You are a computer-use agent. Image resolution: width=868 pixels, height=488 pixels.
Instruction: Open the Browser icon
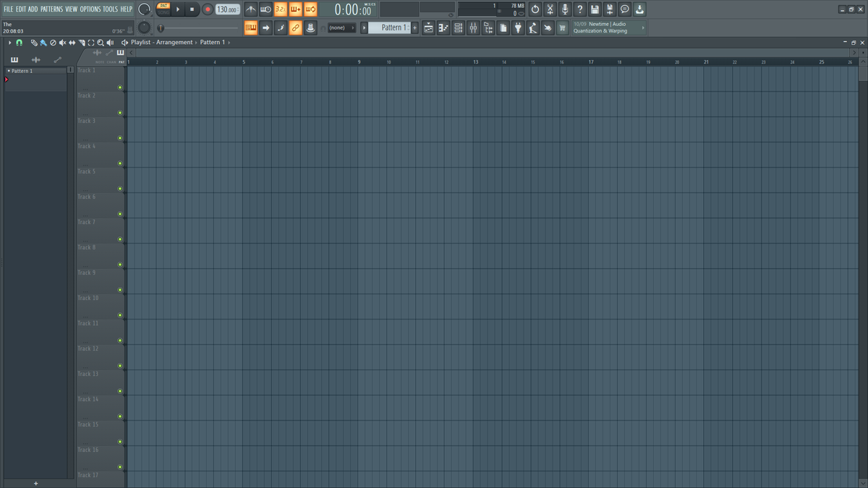488,27
